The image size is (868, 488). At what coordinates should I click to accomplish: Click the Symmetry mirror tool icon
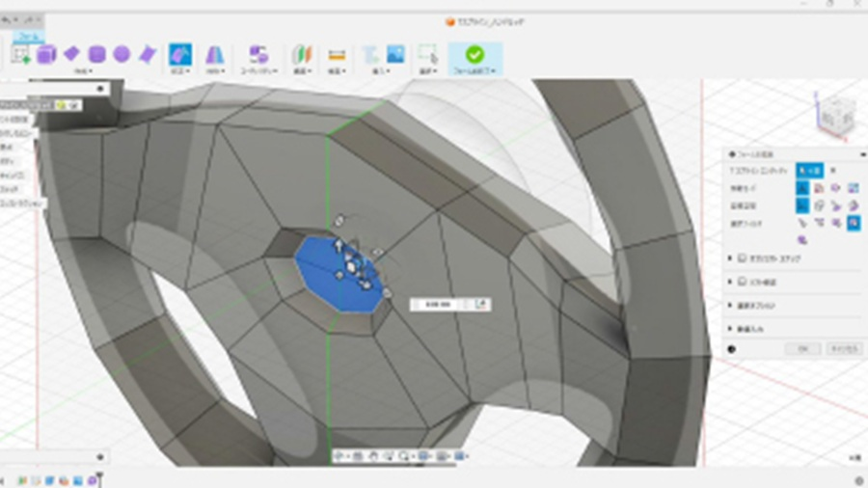215,55
